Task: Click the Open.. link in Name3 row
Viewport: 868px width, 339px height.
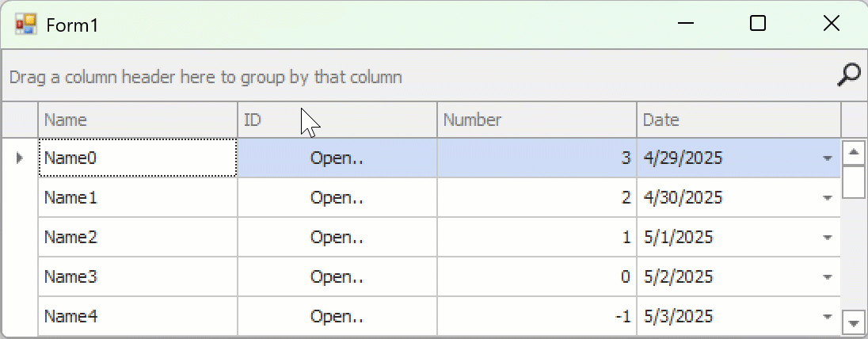Action: point(337,277)
